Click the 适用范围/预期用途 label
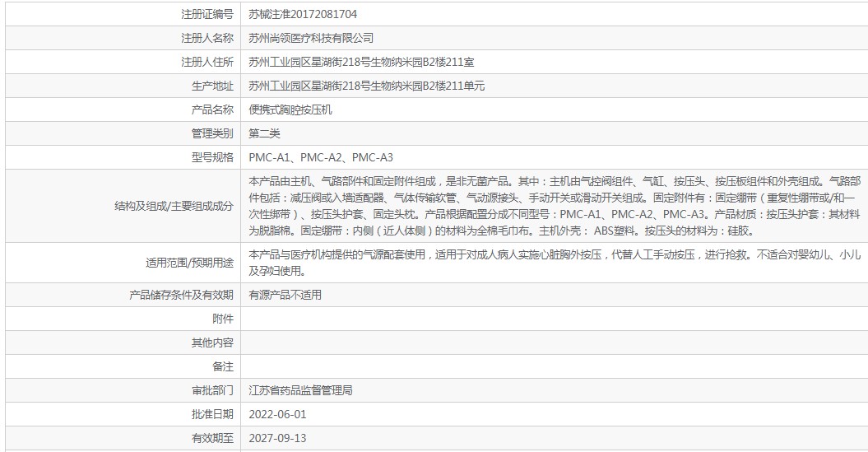The height and width of the screenshot is (452, 868). click(x=189, y=263)
